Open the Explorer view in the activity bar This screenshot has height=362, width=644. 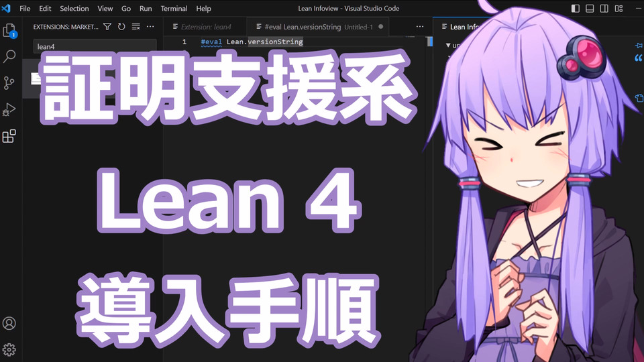coord(9,30)
